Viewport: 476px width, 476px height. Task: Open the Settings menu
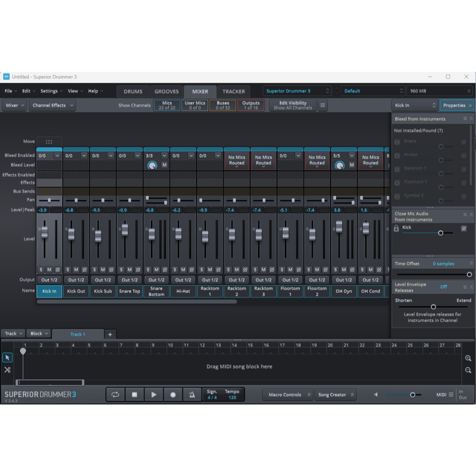click(x=51, y=91)
